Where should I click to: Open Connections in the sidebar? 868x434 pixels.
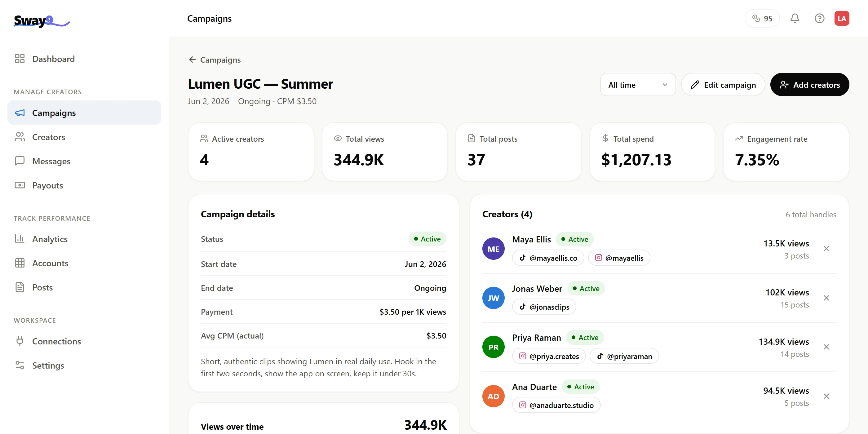point(84,341)
